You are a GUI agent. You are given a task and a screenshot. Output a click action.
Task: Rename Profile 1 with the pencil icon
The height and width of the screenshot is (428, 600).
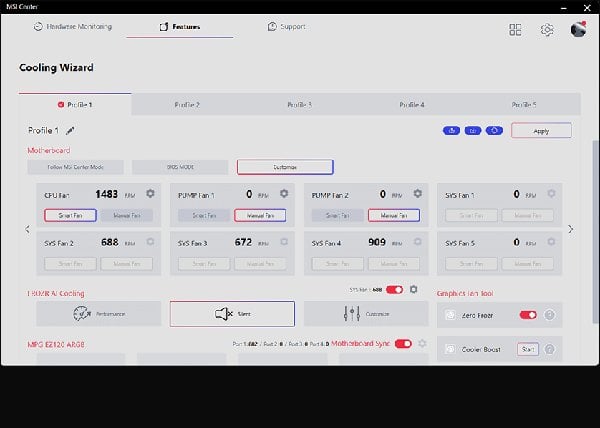[x=70, y=131]
